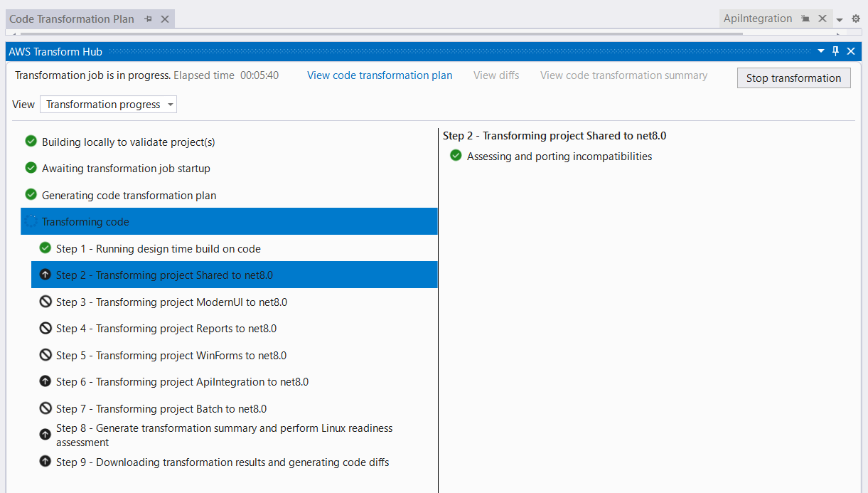Click the up-arrow icon for Step 2
Viewport: 868px width, 493px height.
(45, 275)
